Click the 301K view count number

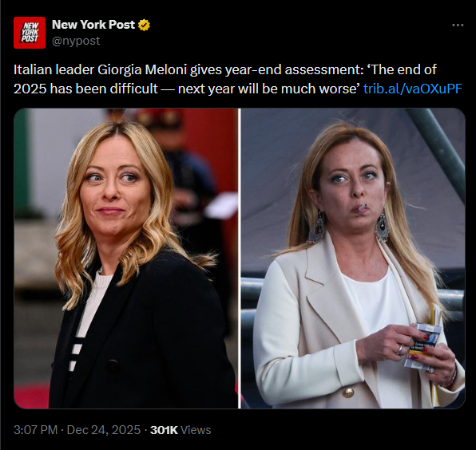pyautogui.click(x=164, y=430)
